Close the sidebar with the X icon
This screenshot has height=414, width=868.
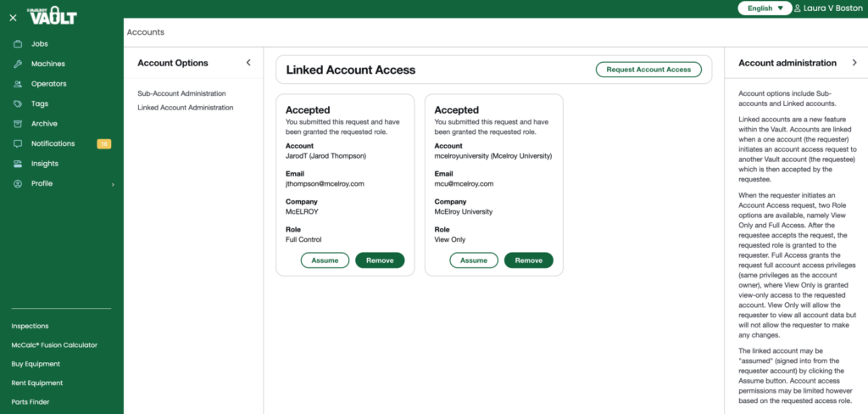[14, 18]
